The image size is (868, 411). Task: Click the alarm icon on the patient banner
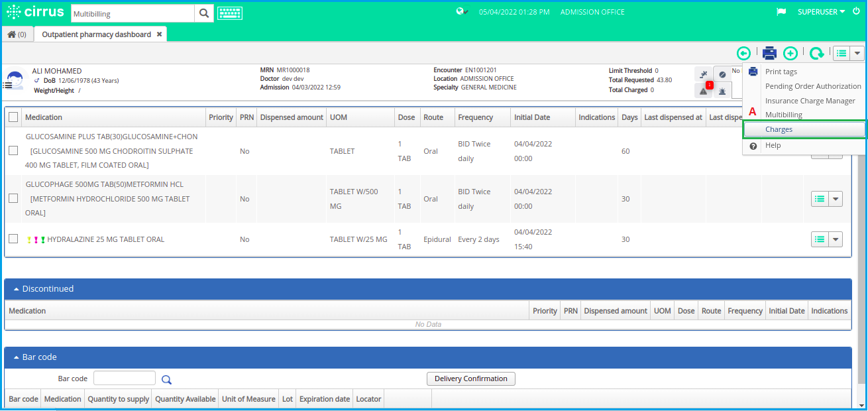722,90
